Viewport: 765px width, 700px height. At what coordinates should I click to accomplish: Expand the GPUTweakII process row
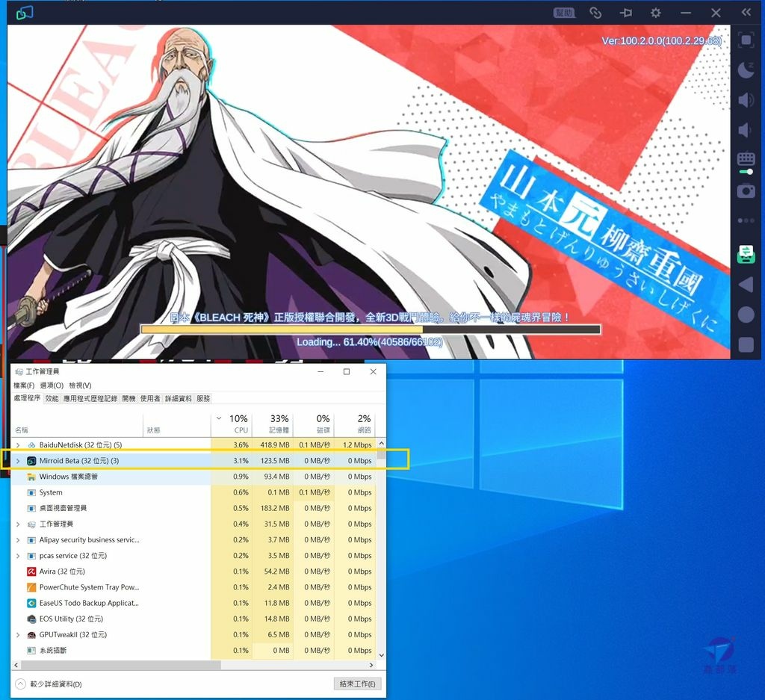pos(18,635)
